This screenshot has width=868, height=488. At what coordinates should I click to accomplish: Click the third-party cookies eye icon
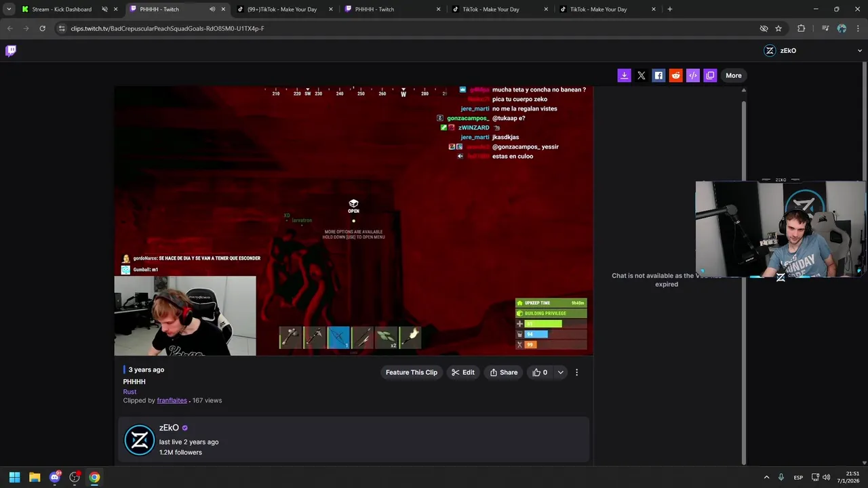[x=764, y=28]
